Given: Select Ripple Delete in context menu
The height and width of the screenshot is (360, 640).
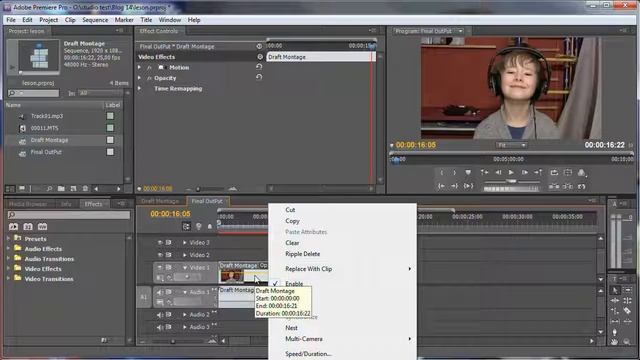Looking at the screenshot, I should pos(302,254).
